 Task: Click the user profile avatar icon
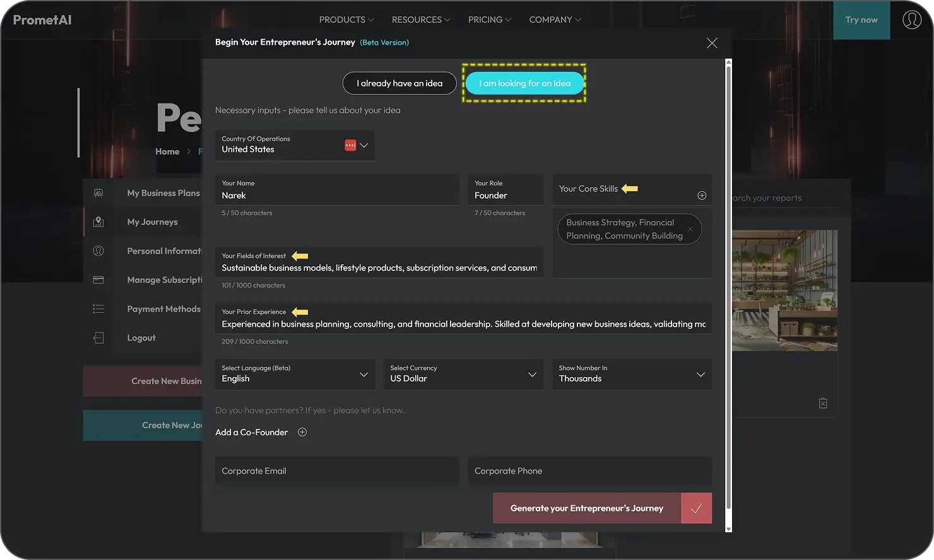point(911,20)
